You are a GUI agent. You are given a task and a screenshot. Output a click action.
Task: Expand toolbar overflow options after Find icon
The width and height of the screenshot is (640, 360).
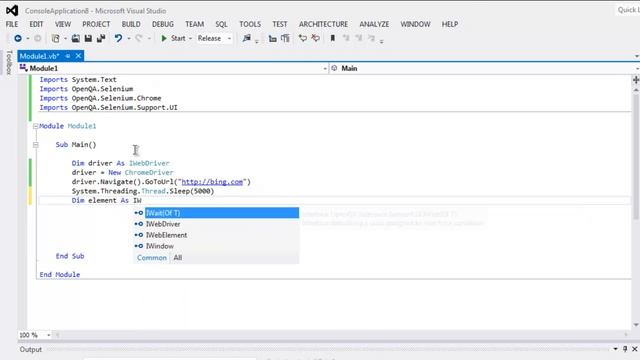point(257,41)
